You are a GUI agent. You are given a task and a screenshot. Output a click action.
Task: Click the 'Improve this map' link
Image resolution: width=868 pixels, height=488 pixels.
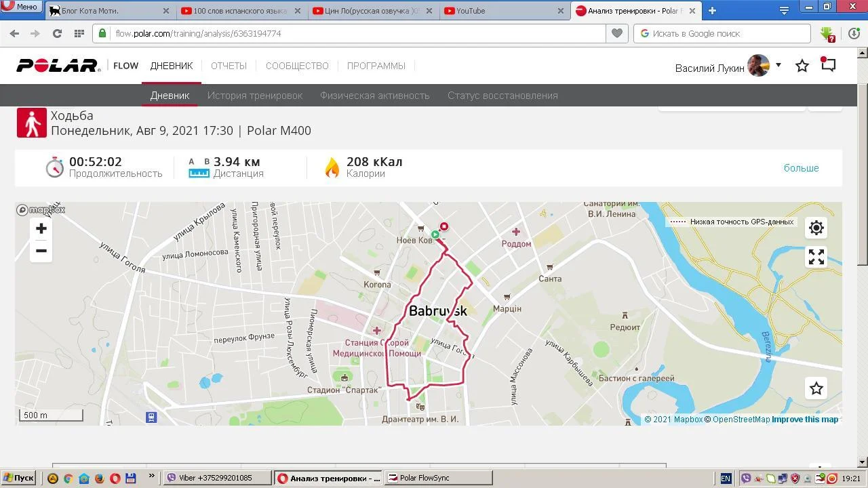[805, 420]
